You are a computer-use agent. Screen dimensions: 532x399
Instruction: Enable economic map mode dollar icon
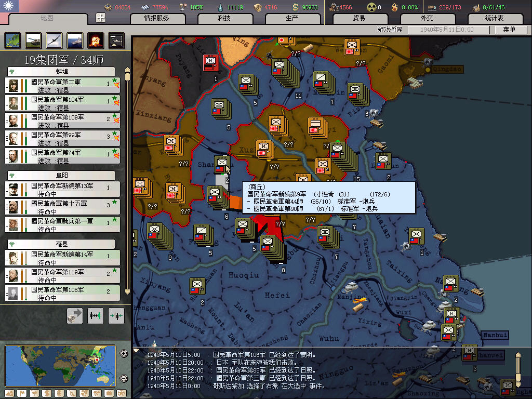[47, 394]
